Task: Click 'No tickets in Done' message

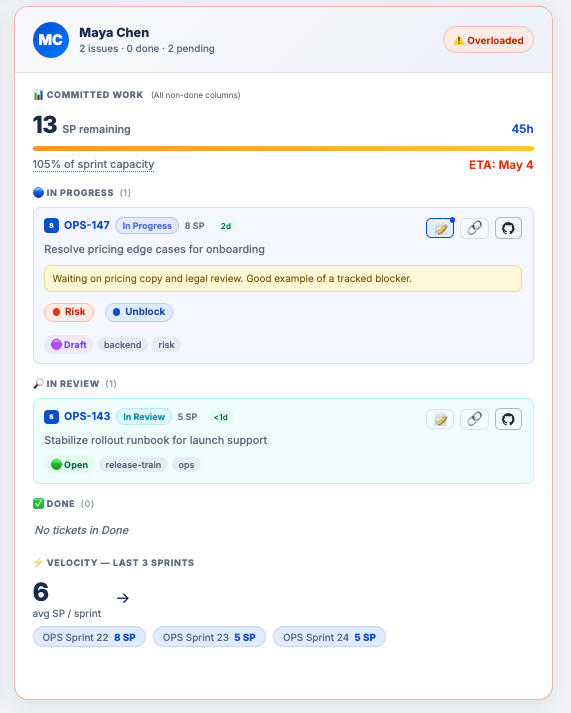Action: point(82,530)
